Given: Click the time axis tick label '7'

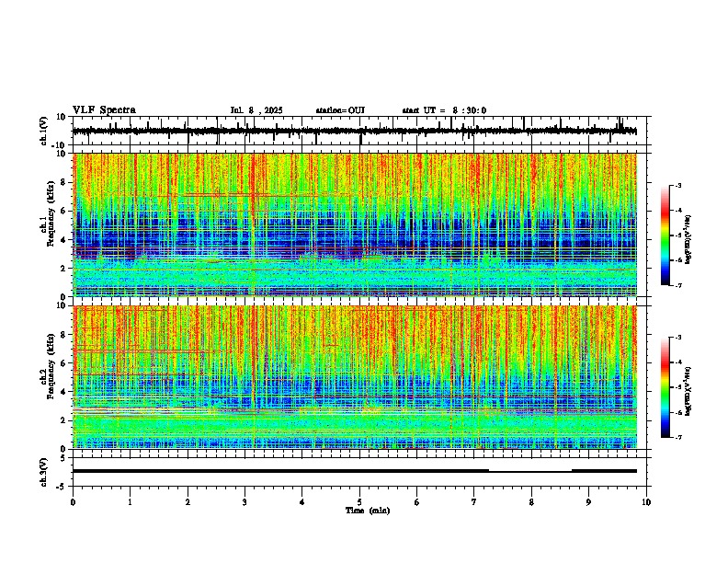Looking at the screenshot, I should (474, 502).
